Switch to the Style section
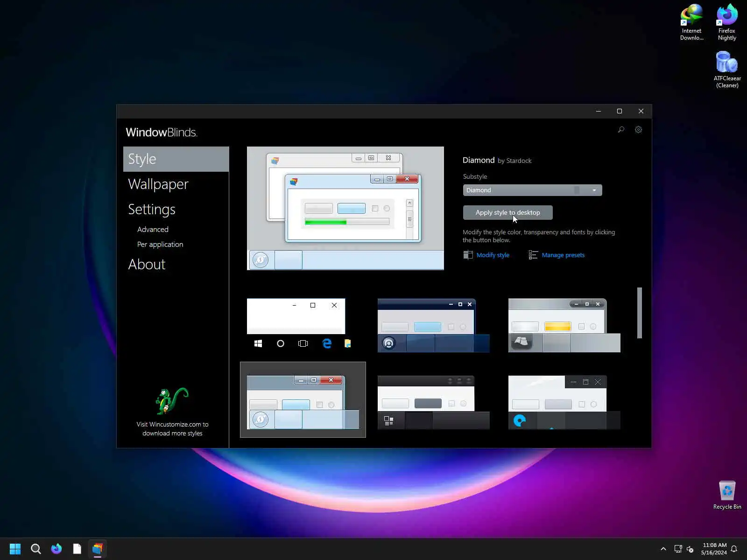Viewport: 747px width, 560px height. coord(176,159)
